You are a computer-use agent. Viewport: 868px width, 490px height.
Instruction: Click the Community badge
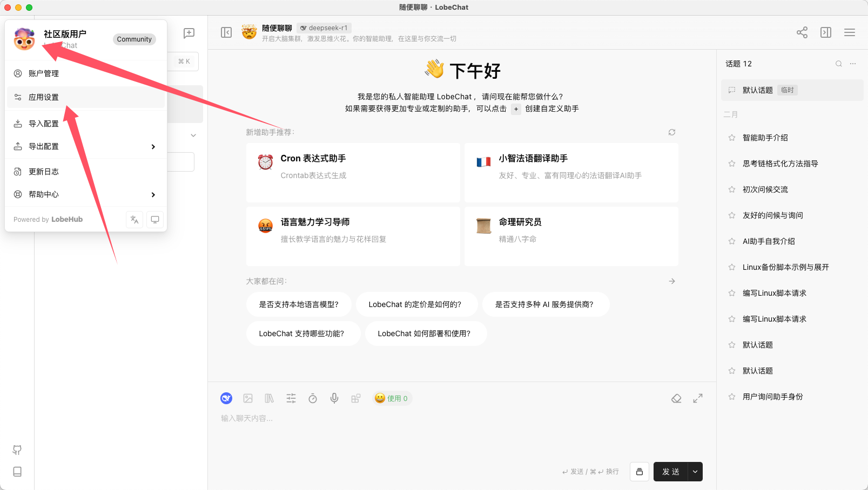pos(134,39)
